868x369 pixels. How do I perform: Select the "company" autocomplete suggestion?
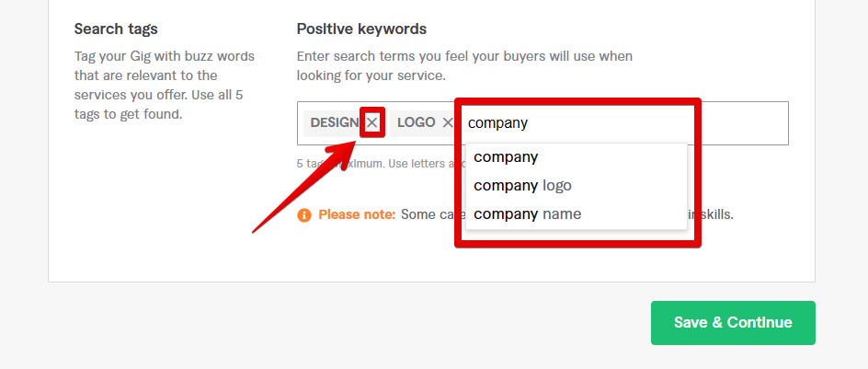pyautogui.click(x=506, y=156)
